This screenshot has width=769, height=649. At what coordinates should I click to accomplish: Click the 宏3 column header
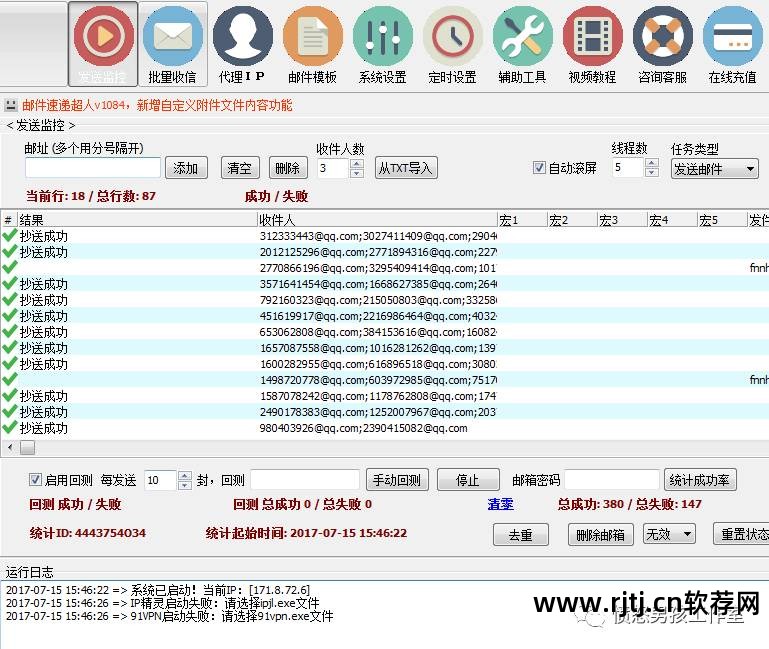click(x=622, y=220)
